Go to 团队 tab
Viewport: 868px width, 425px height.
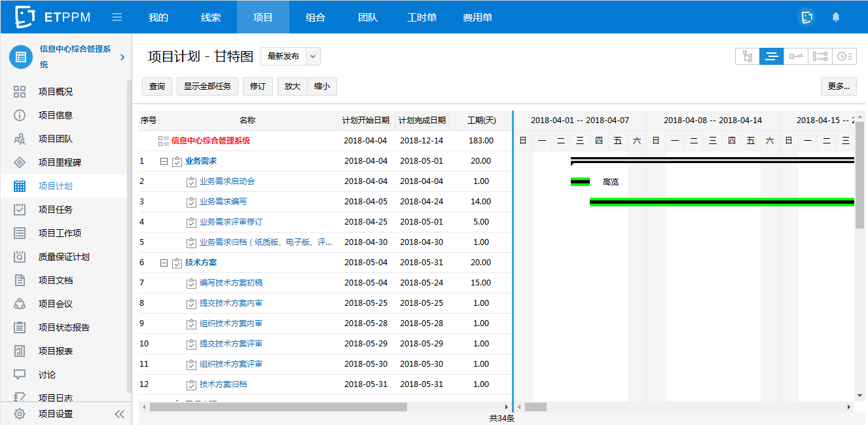[368, 17]
